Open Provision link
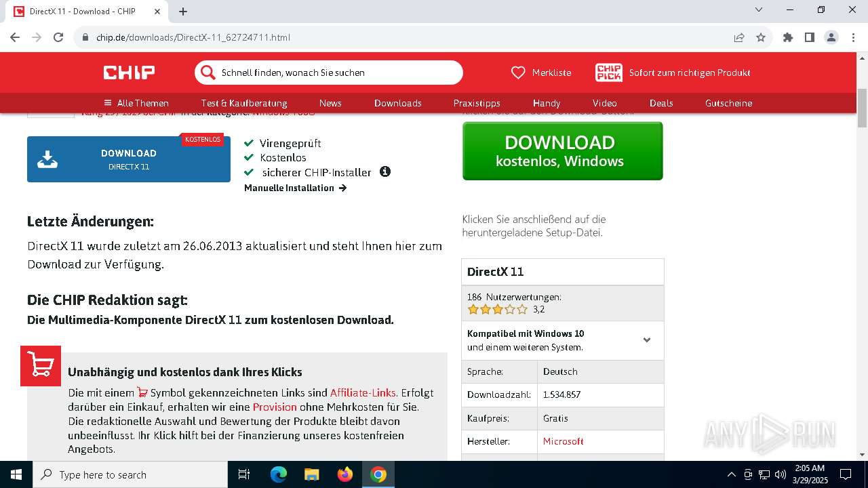This screenshot has height=488, width=868. 275,407
